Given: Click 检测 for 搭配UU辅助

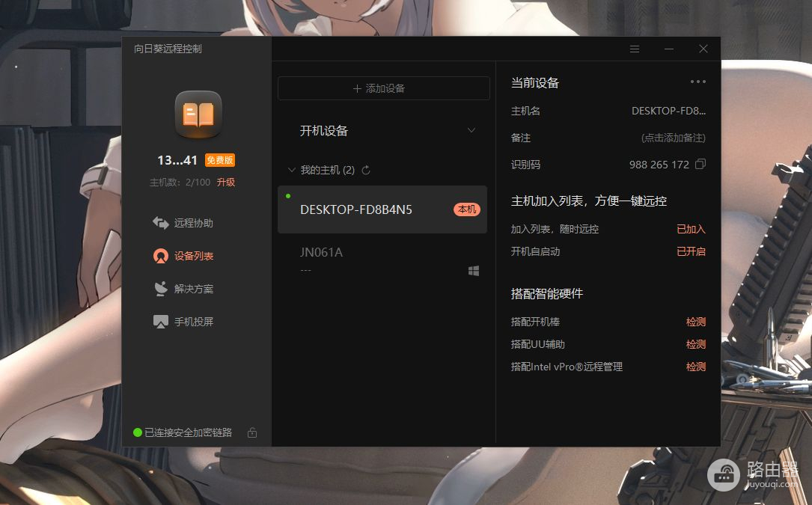Looking at the screenshot, I should [x=695, y=344].
